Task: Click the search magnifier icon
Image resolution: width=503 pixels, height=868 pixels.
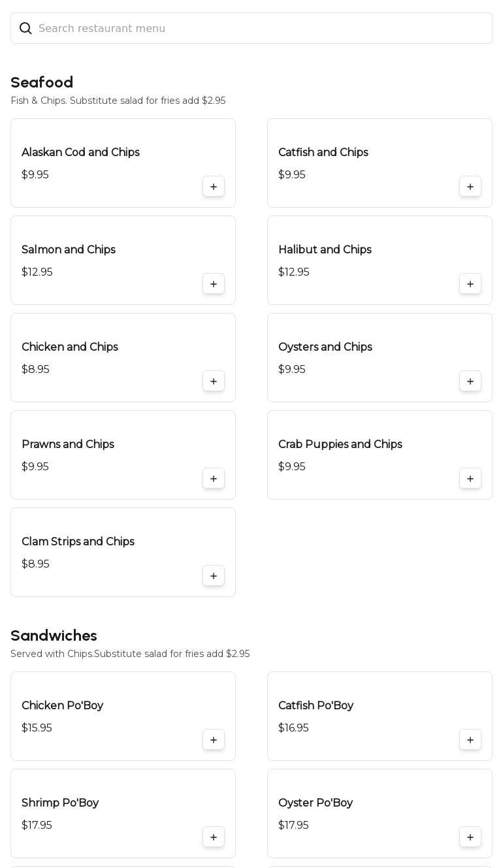Action: [25, 28]
